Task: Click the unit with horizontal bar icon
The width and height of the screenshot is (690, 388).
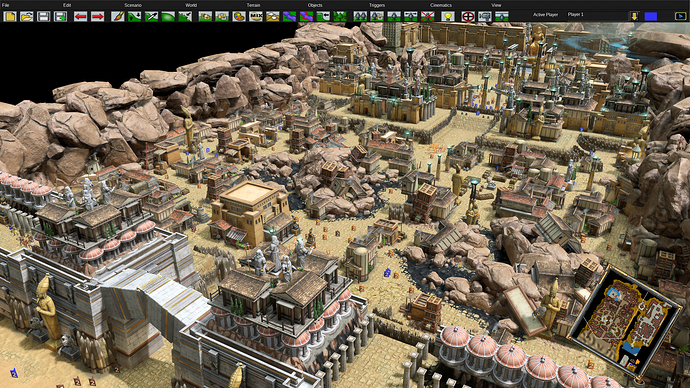Action: 411,17
